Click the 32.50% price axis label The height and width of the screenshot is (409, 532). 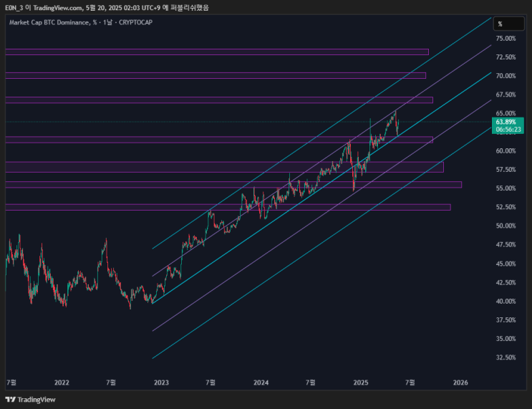click(506, 357)
